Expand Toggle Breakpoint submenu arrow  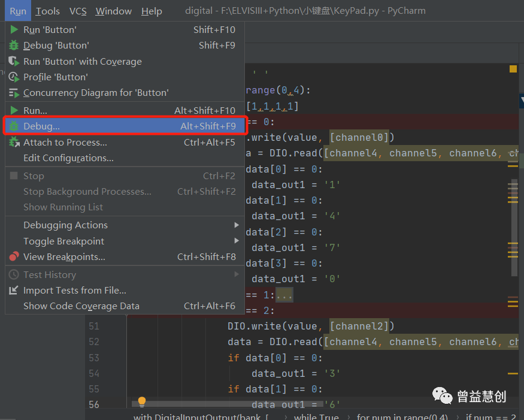pyautogui.click(x=237, y=241)
